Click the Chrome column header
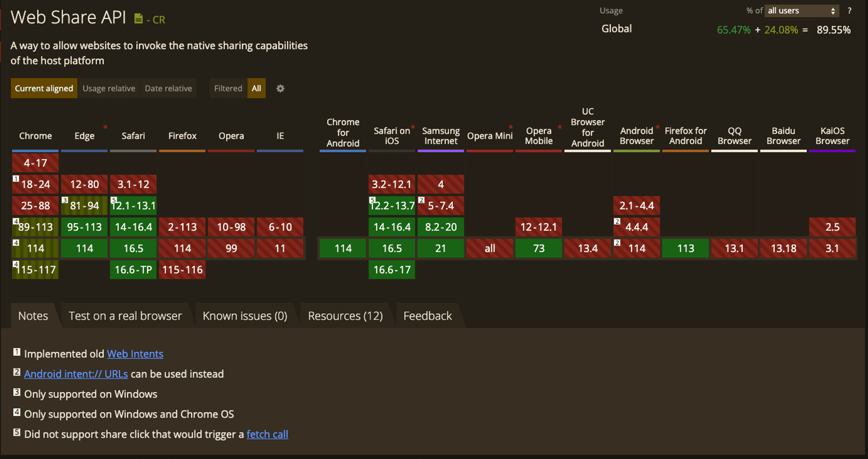Image resolution: width=868 pixels, height=459 pixels. (x=36, y=136)
